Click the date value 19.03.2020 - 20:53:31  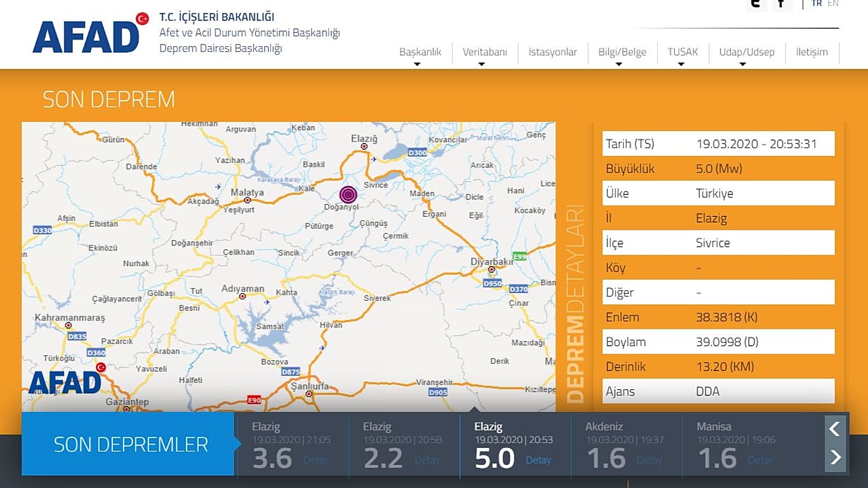tap(756, 144)
